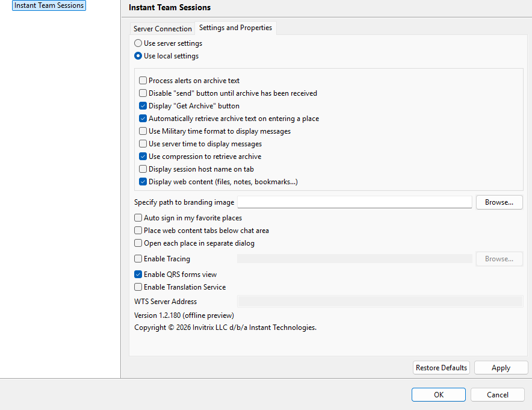The image size is (532, 410).
Task: Click the Version 1.2.180 text
Action: [184, 315]
